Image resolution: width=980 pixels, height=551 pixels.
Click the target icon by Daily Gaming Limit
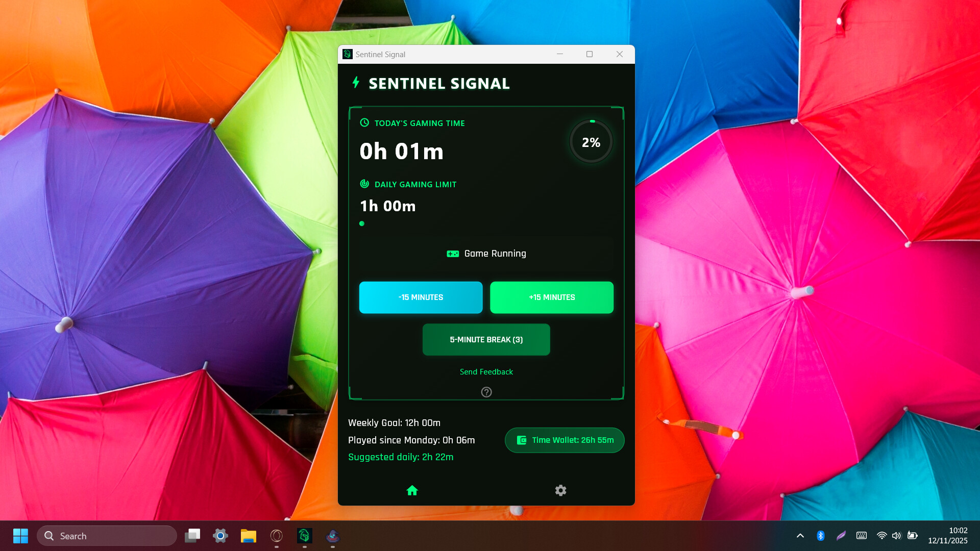pyautogui.click(x=364, y=184)
